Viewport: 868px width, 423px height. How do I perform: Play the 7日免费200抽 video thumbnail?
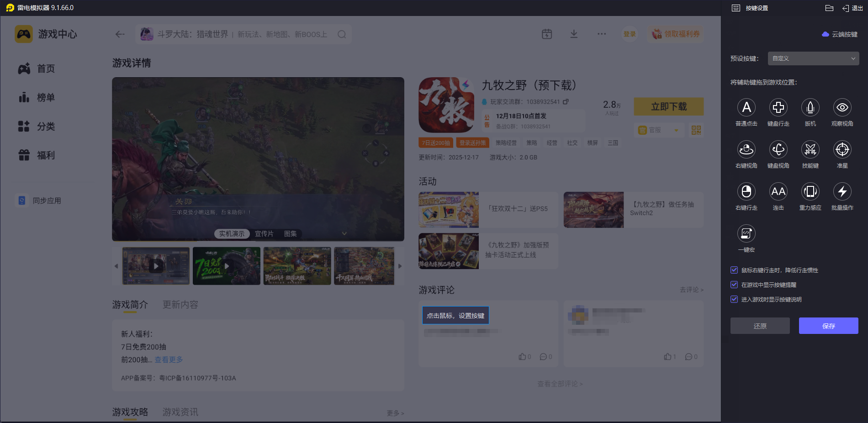[227, 266]
